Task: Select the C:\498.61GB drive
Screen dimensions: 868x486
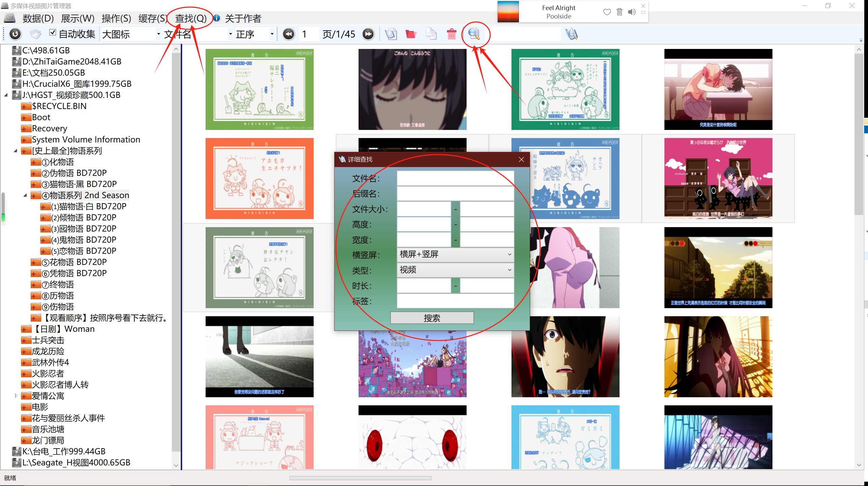Action: click(46, 50)
